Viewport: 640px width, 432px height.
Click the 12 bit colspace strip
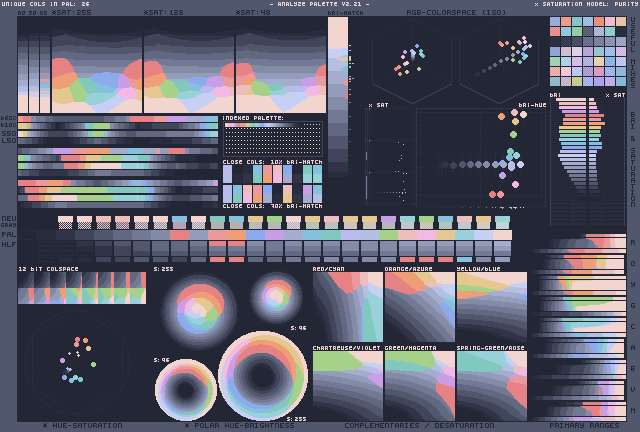[82, 289]
